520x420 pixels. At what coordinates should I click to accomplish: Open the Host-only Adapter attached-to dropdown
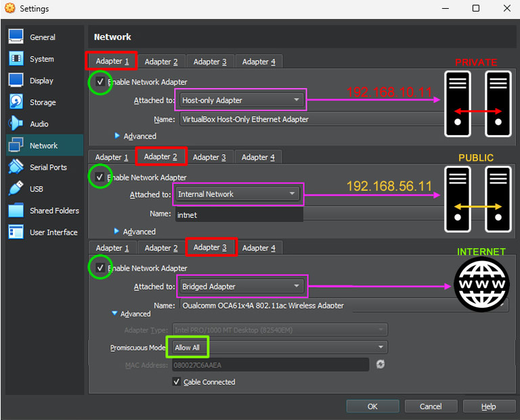click(242, 100)
